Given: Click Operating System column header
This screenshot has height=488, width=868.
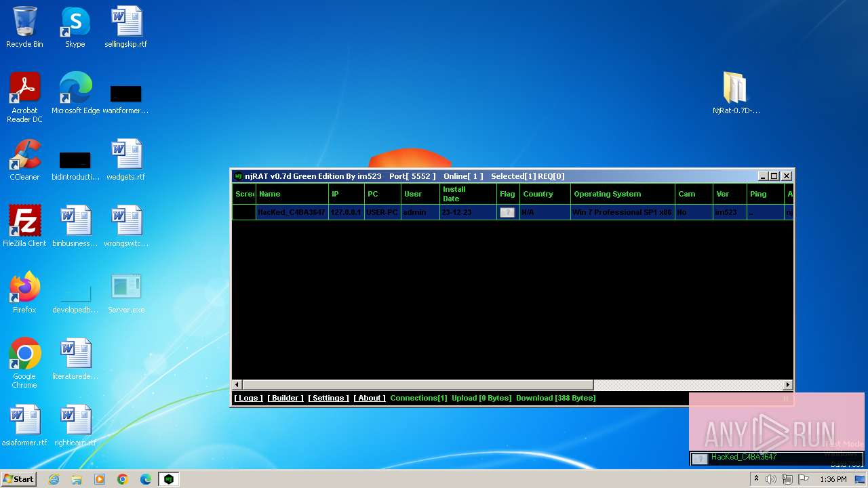Looking at the screenshot, I should pos(623,194).
